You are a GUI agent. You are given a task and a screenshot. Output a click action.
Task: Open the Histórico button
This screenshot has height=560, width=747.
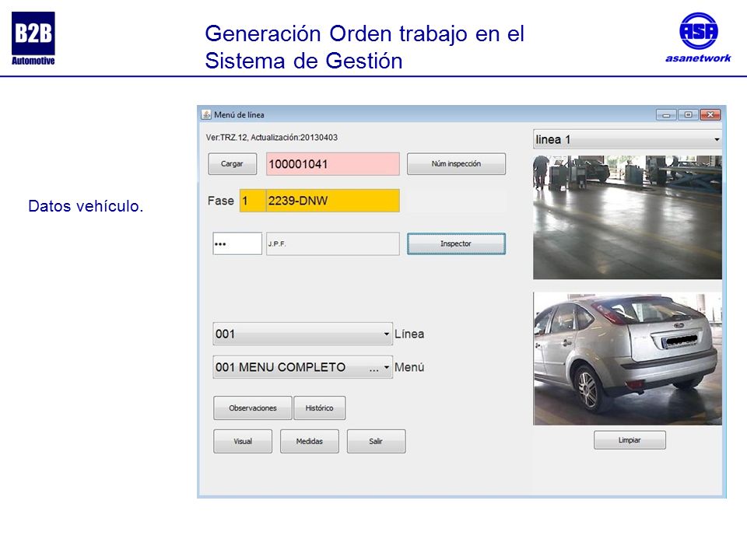(x=319, y=408)
